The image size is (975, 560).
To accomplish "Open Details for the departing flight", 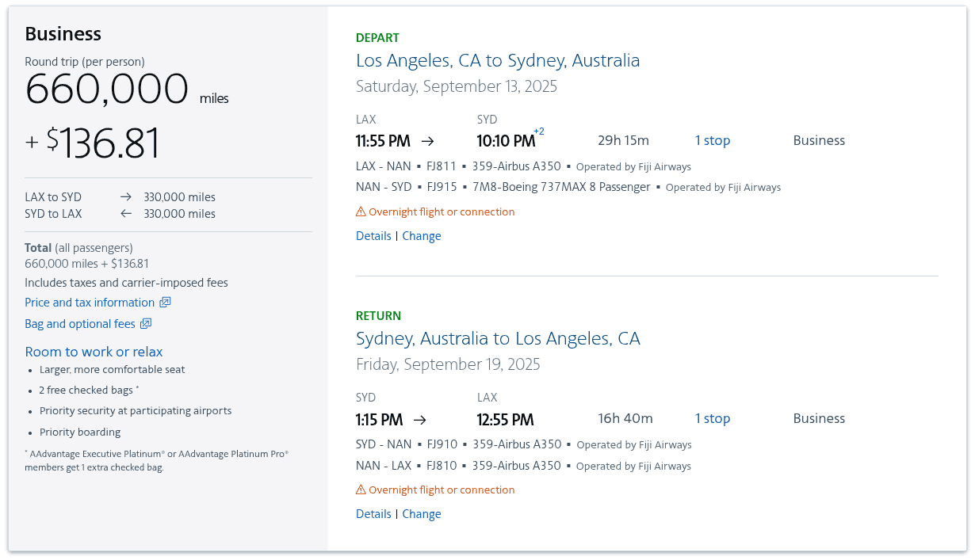I will tap(373, 235).
